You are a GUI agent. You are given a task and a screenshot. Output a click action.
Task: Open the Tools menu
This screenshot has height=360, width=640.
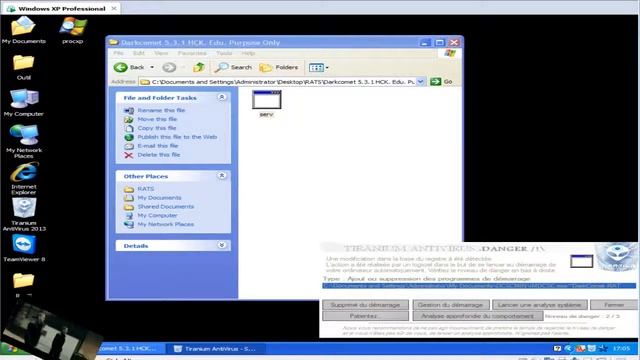[224, 53]
